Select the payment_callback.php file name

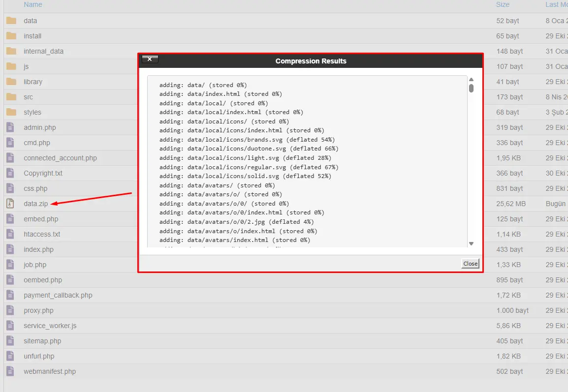tap(58, 295)
